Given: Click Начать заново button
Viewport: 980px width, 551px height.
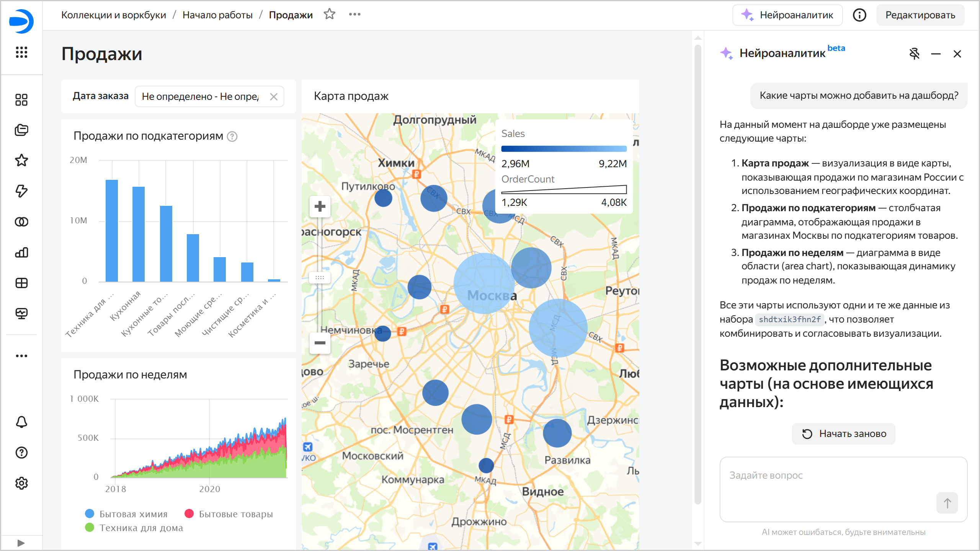Looking at the screenshot, I should pos(843,434).
